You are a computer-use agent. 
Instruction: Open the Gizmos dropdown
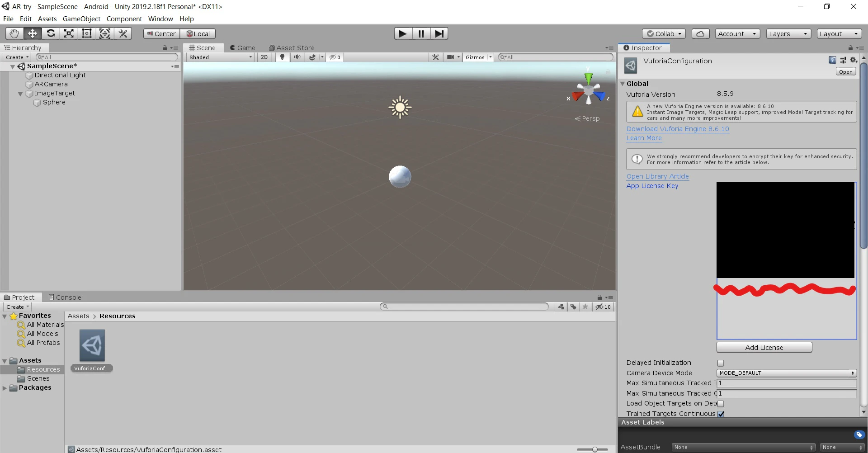tap(478, 57)
